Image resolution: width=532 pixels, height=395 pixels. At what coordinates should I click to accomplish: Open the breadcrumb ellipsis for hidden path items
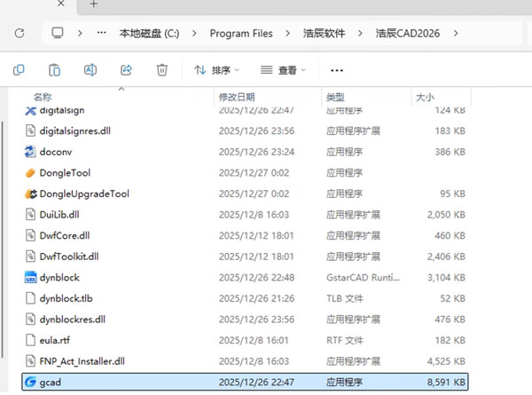[x=101, y=33]
